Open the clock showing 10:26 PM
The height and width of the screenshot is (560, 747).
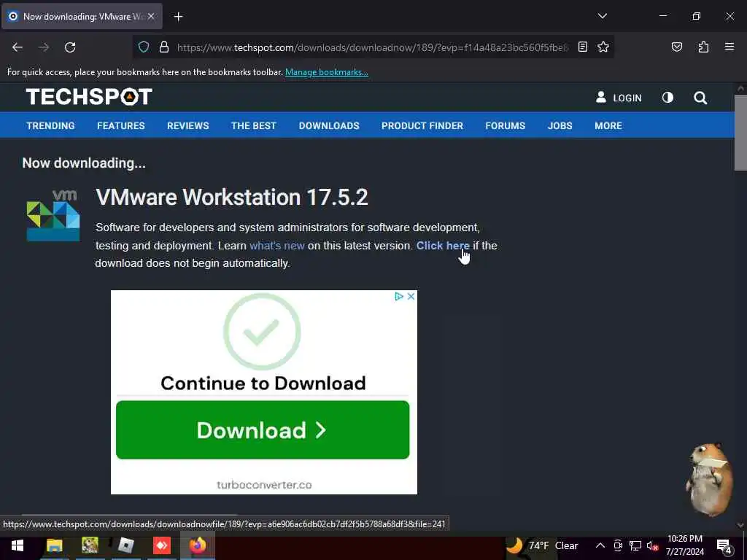click(684, 545)
